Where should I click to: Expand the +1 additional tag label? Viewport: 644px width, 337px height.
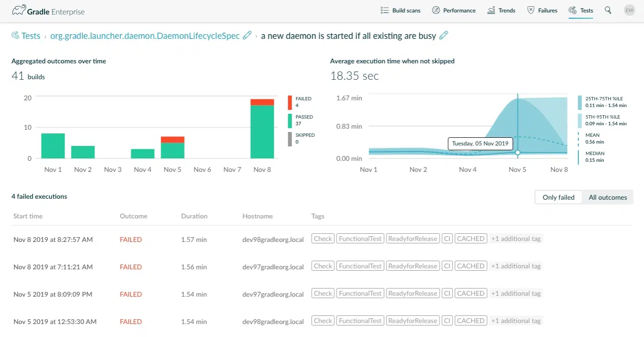516,238
